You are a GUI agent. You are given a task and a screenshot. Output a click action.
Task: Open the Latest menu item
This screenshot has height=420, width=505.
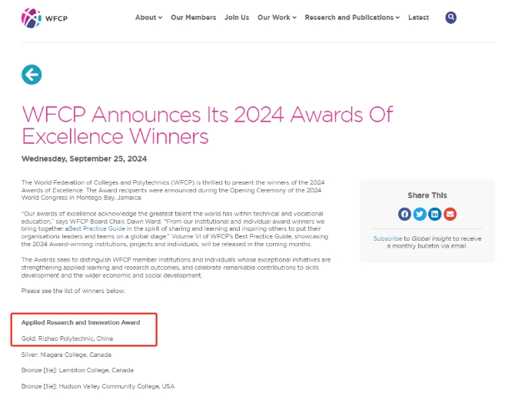[418, 18]
